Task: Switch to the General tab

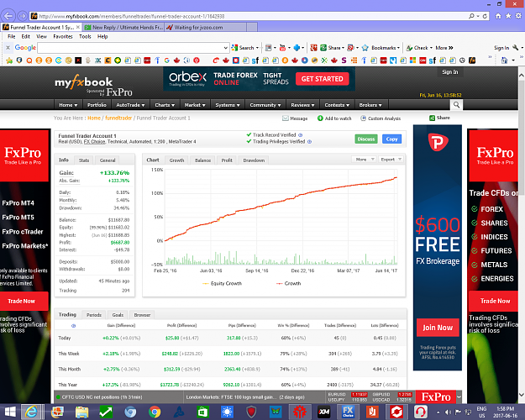Action: (x=108, y=160)
